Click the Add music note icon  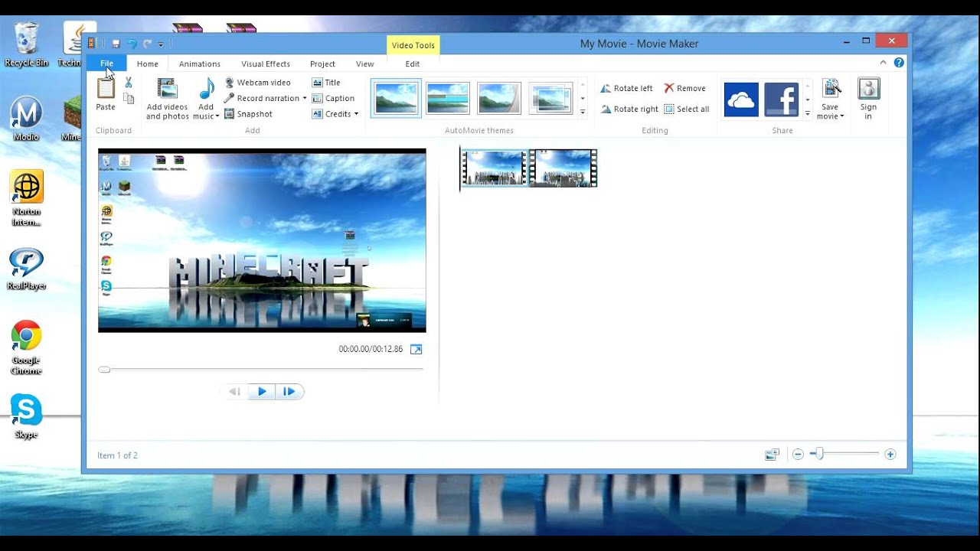click(x=206, y=89)
